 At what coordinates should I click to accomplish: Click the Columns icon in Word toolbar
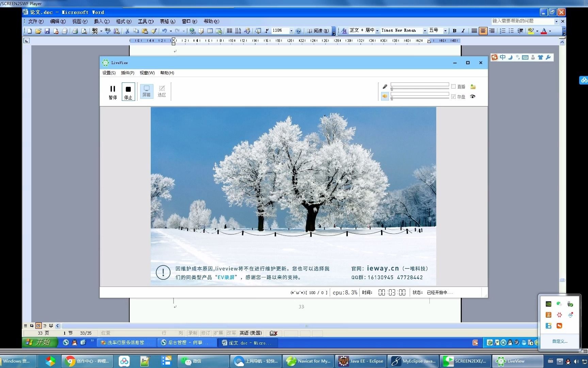coord(230,31)
